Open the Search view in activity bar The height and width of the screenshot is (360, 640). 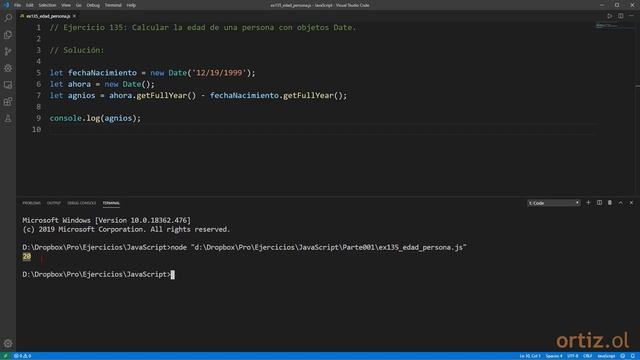(x=8, y=18)
